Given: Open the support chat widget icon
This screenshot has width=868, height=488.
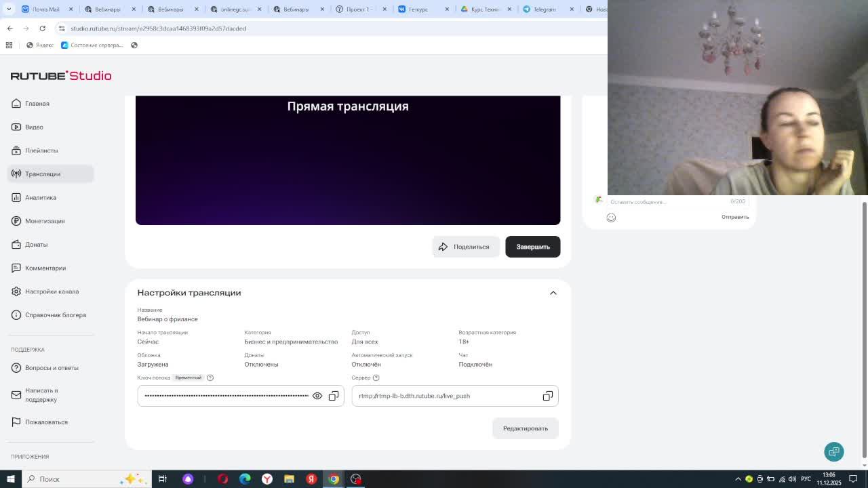Looking at the screenshot, I should click(833, 451).
